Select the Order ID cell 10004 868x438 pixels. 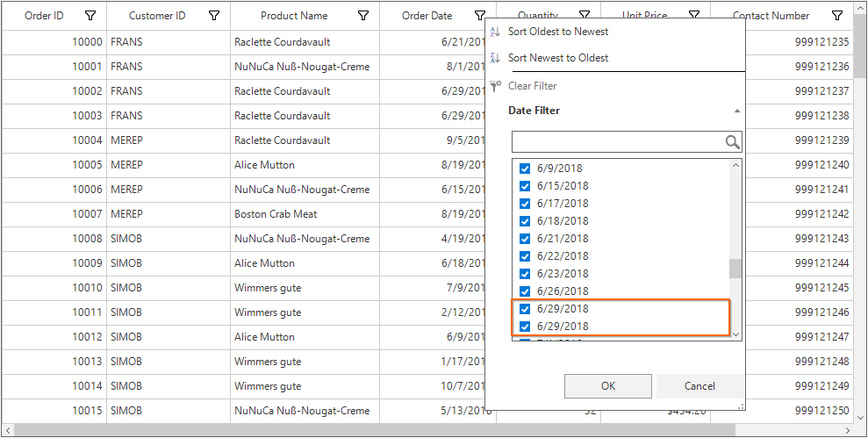[54, 140]
